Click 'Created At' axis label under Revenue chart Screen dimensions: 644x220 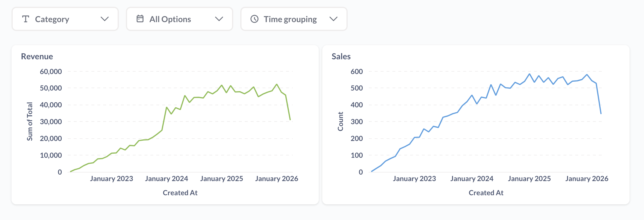click(180, 193)
